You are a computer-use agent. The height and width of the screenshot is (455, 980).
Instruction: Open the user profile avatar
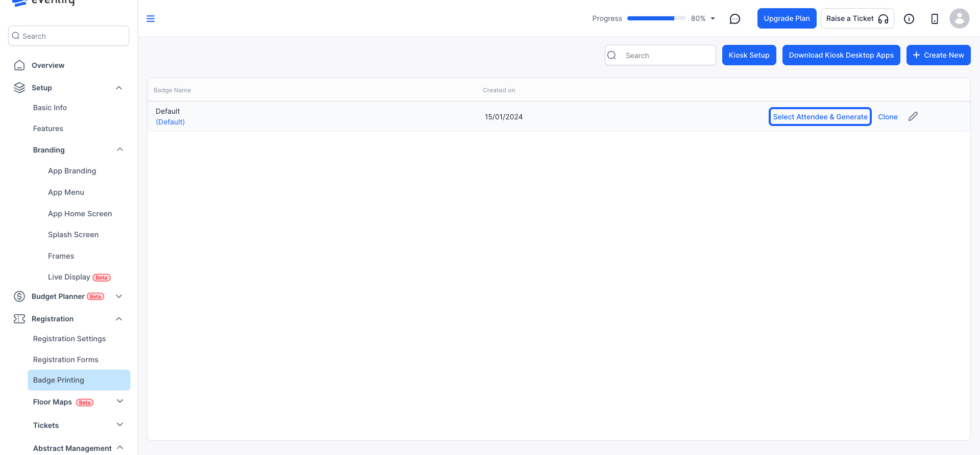pyautogui.click(x=960, y=19)
